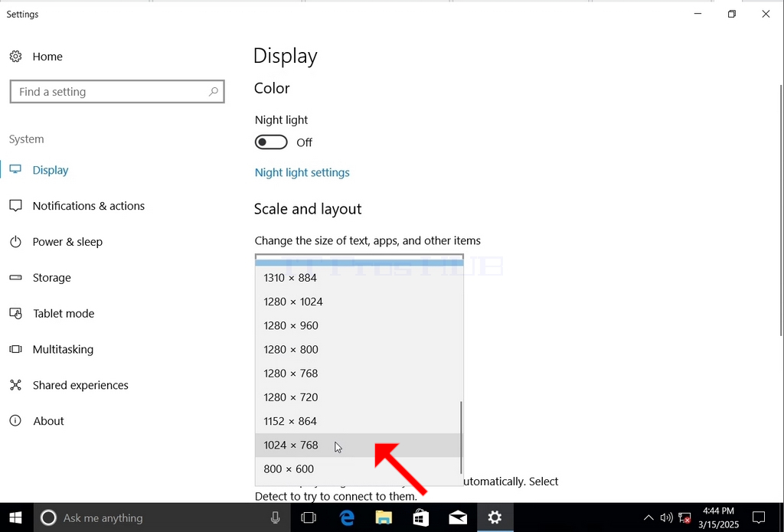The width and height of the screenshot is (784, 532).
Task: Click the Cortana microphone icon
Action: 275,518
